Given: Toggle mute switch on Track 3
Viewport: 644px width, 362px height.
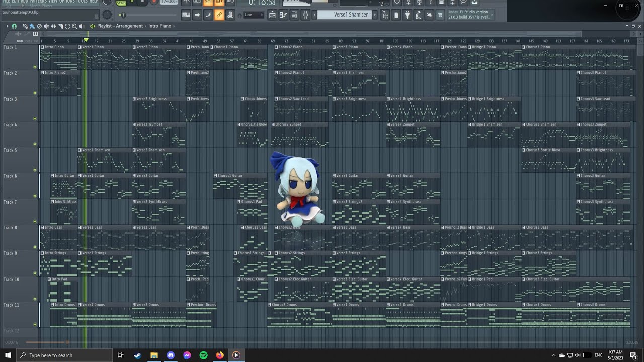Looking at the screenshot, I should click(35, 119).
